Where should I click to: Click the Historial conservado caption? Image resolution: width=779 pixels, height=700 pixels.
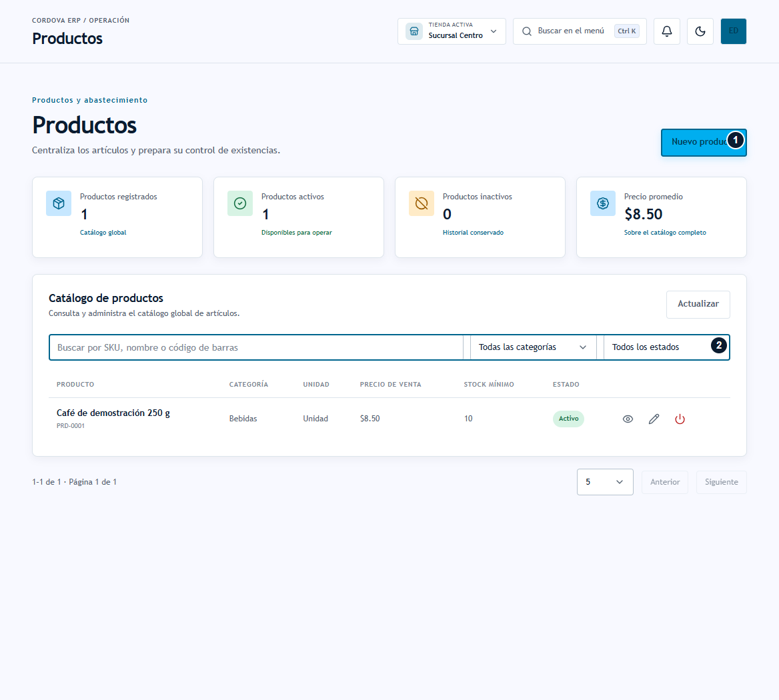[x=473, y=233]
